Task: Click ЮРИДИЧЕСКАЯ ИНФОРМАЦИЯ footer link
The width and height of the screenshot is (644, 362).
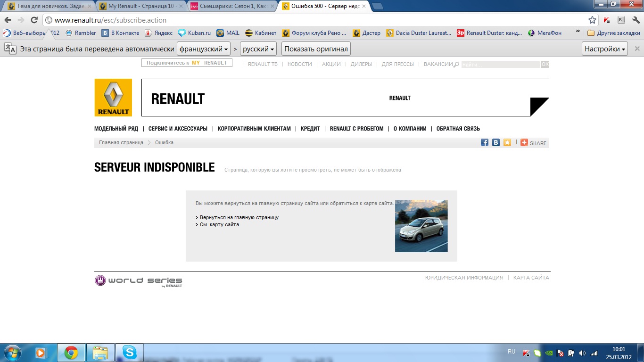Action: coord(464,278)
